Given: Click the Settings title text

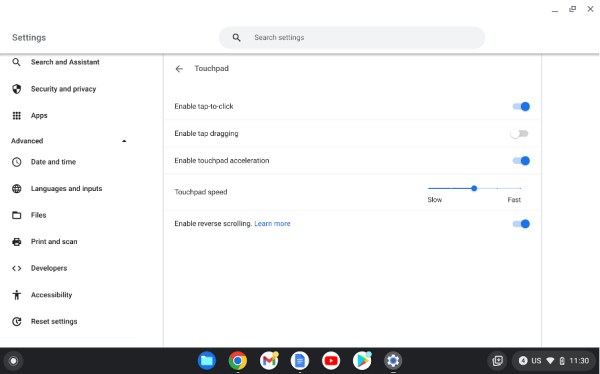Looking at the screenshot, I should click(29, 38).
